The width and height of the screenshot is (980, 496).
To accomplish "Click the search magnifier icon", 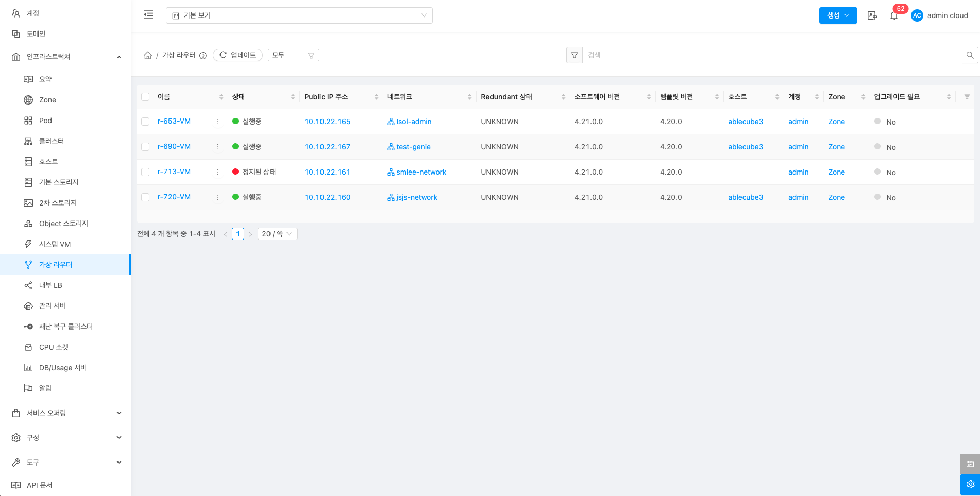I will [x=970, y=55].
